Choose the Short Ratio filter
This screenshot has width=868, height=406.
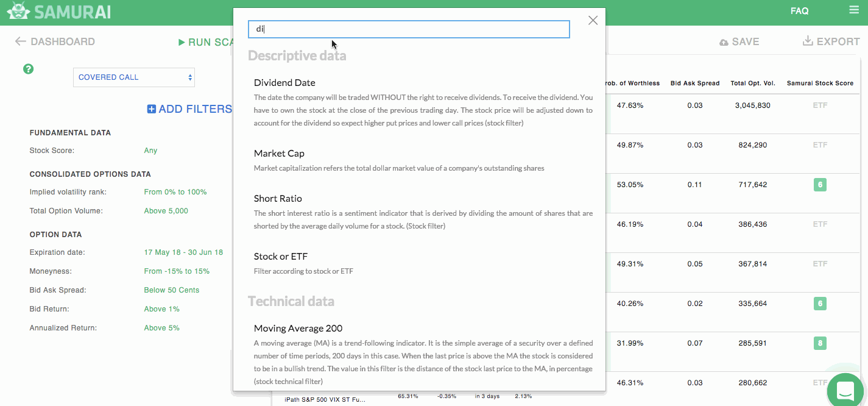click(278, 199)
